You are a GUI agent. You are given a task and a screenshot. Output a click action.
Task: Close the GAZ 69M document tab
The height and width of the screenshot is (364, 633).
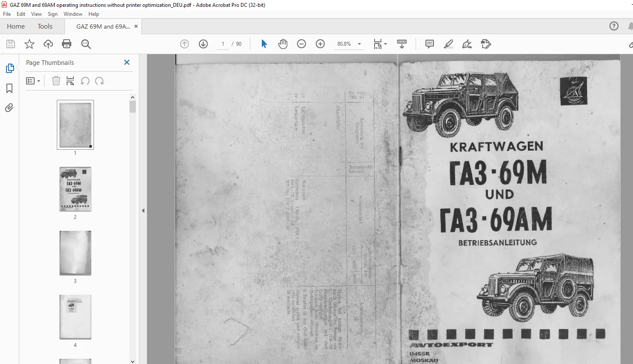(136, 26)
